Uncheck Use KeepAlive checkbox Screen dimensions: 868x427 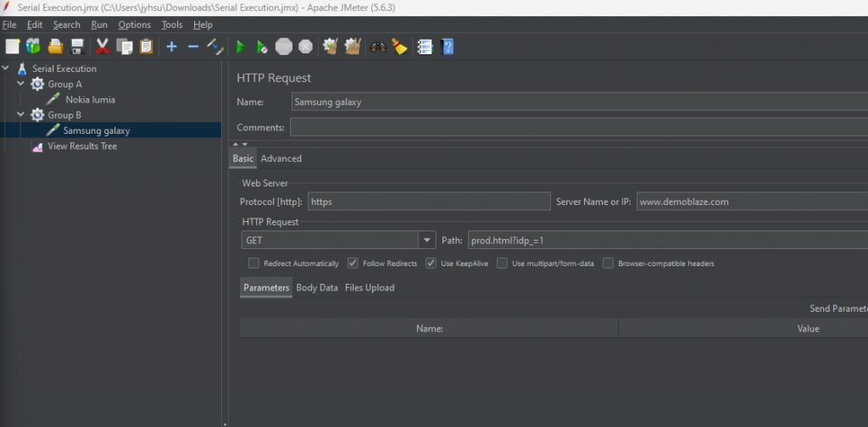431,263
